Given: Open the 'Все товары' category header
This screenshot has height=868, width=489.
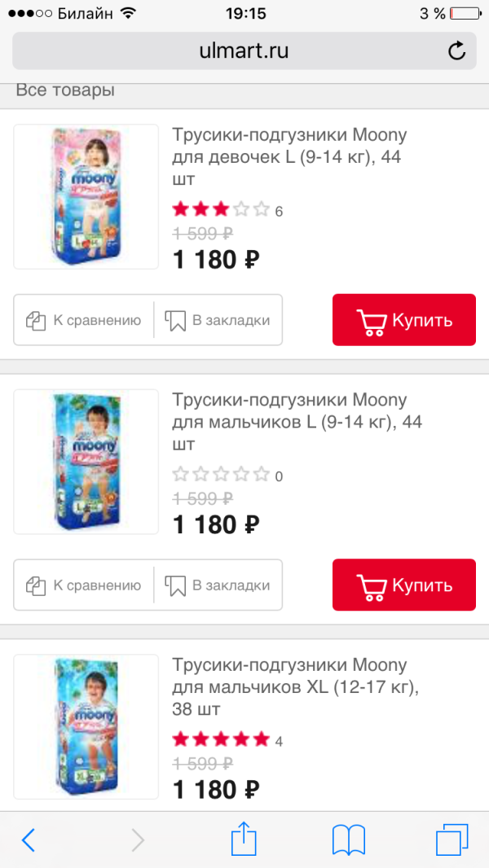Looking at the screenshot, I should point(65,90).
